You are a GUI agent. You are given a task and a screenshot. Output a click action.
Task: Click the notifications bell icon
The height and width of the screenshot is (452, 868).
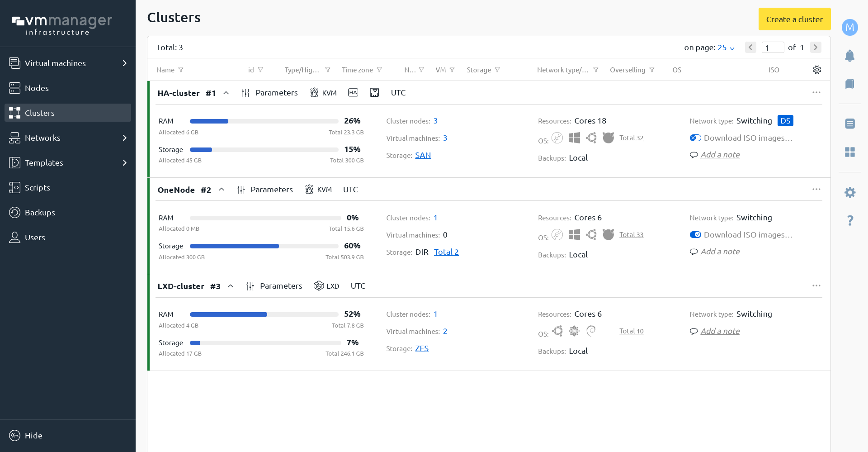pyautogui.click(x=849, y=56)
